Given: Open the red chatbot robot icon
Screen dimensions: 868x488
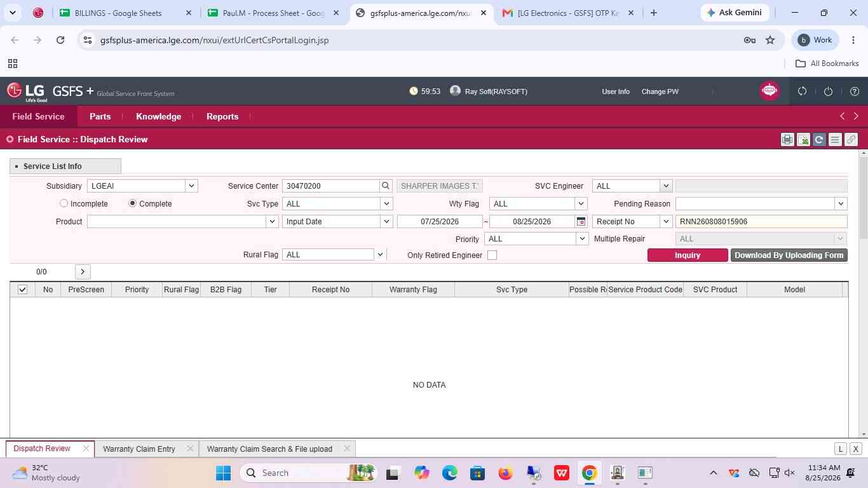Looking at the screenshot, I should (770, 91).
